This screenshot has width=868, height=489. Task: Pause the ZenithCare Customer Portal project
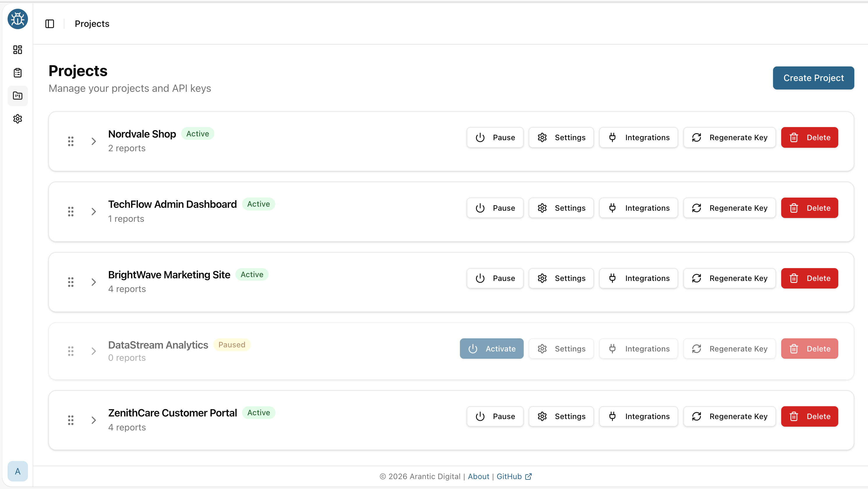[495, 416]
